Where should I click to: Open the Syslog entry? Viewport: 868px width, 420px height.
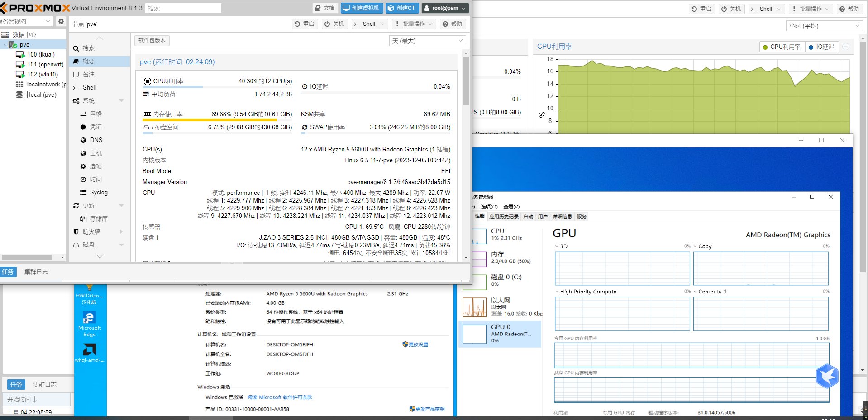pos(99,193)
